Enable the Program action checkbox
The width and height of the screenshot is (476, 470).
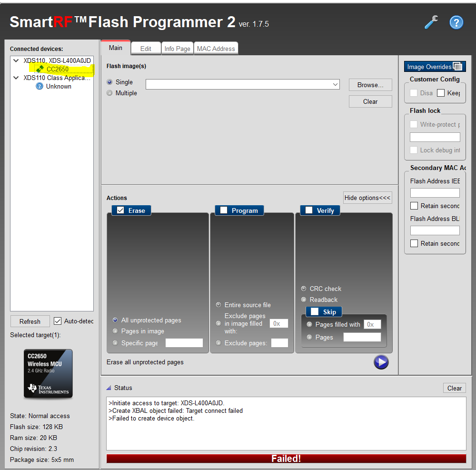(224, 210)
